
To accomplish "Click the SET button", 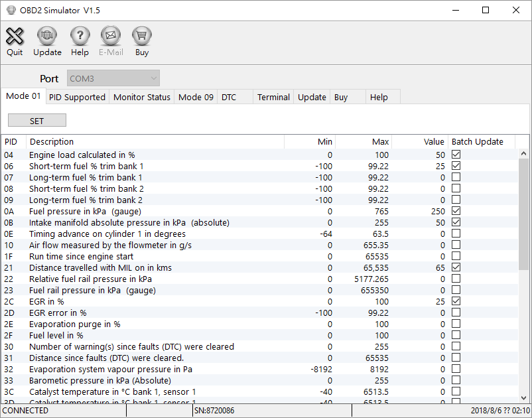I will pyautogui.click(x=37, y=121).
